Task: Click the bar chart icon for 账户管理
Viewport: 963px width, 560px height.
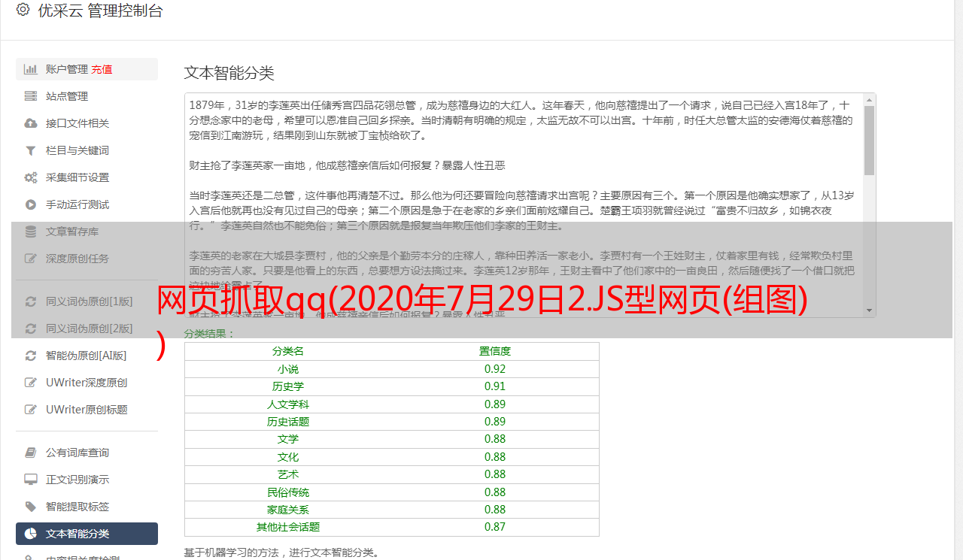Action: (x=31, y=69)
